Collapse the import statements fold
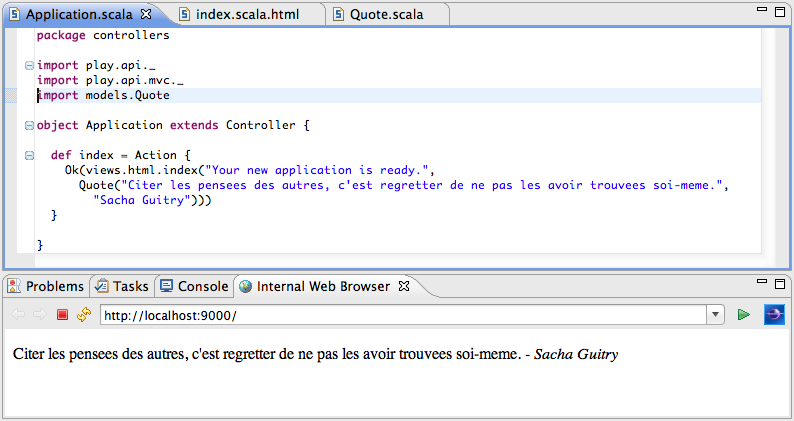The image size is (794, 421). coord(29,66)
